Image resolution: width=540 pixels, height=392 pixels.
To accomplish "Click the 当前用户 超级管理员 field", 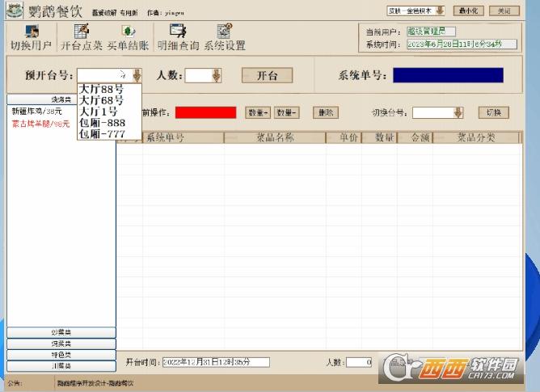I will 431,32.
